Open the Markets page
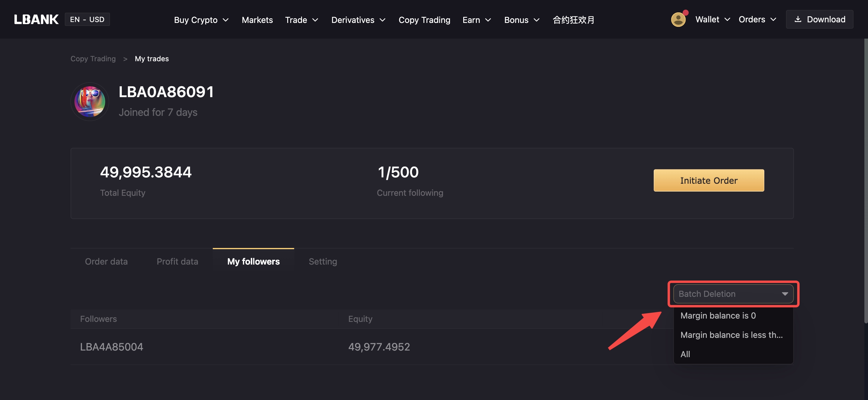Viewport: 868px width, 400px height. point(257,20)
